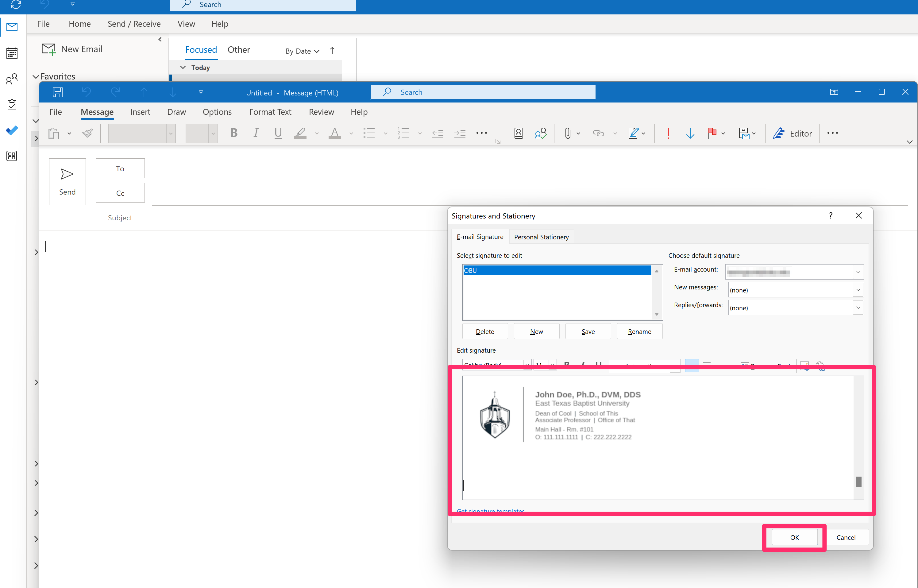918x588 pixels.
Task: Open the People contacts icon
Action: click(12, 79)
